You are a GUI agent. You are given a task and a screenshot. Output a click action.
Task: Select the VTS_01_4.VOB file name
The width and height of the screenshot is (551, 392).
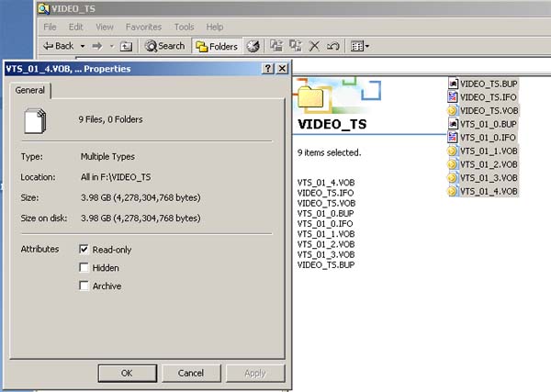tap(489, 192)
